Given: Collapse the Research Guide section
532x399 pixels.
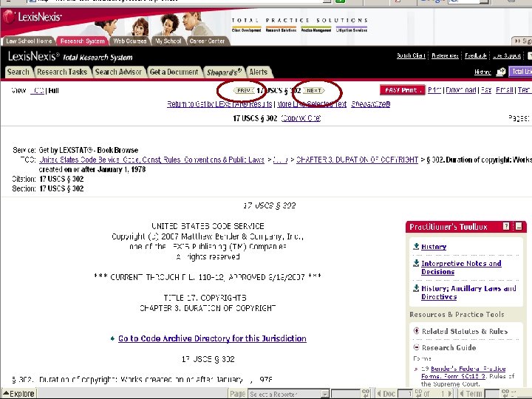Looking at the screenshot, I should 417,347.
